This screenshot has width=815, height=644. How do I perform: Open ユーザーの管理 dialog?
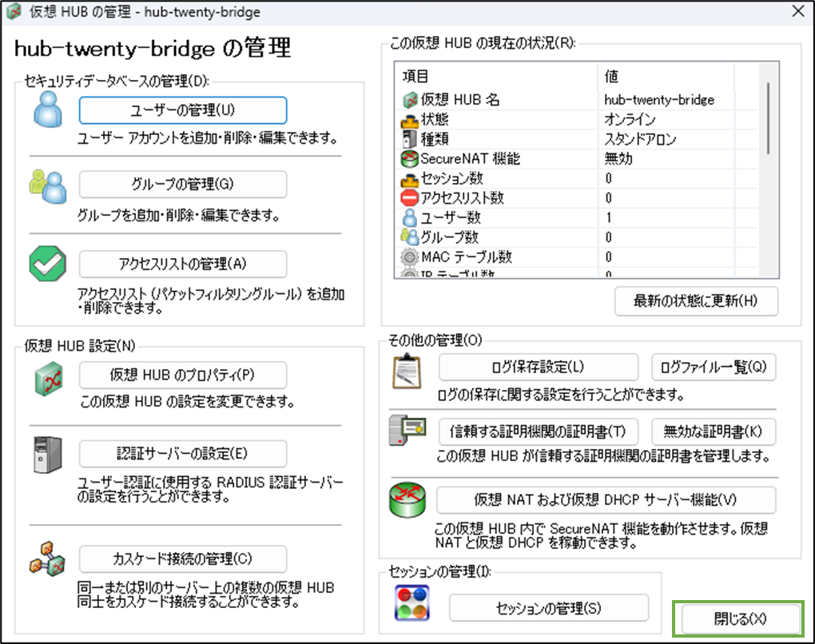[183, 109]
